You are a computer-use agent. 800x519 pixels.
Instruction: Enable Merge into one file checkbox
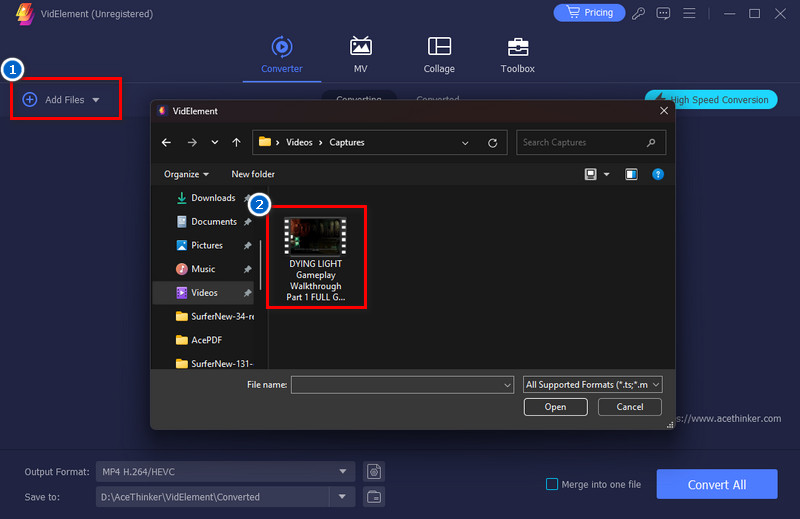[552, 484]
